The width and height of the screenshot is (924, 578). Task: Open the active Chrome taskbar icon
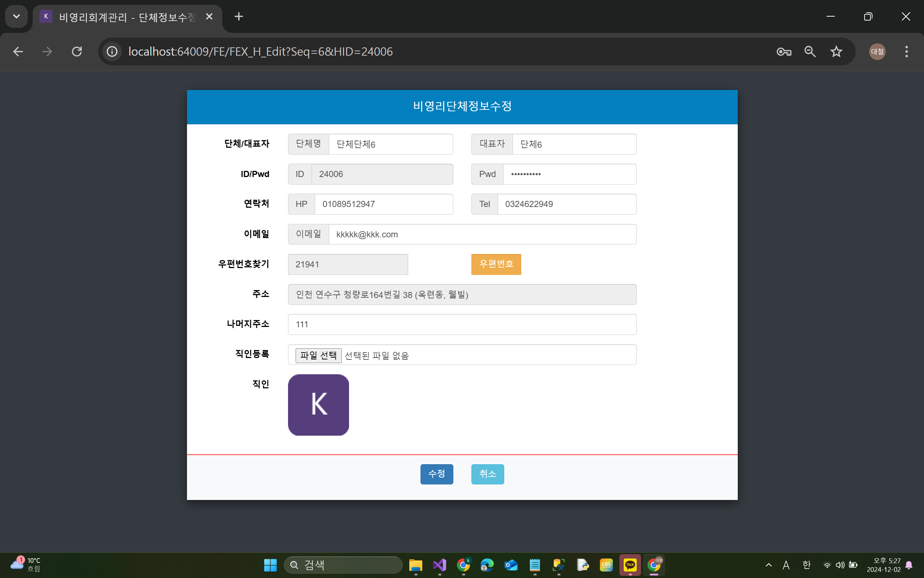tap(654, 565)
